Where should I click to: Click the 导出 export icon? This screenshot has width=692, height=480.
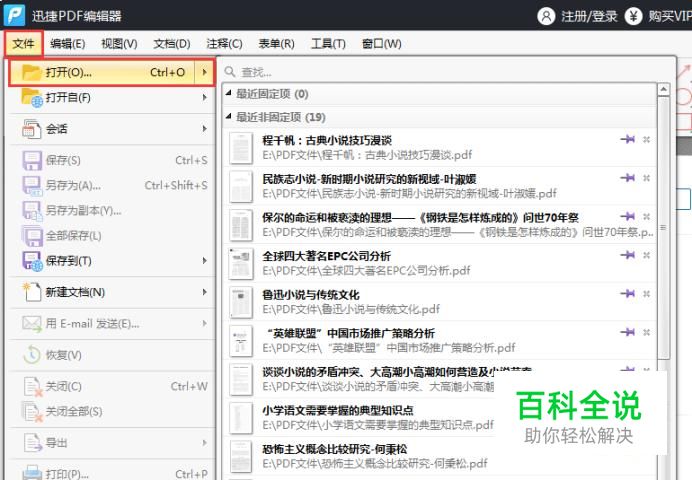[33, 443]
